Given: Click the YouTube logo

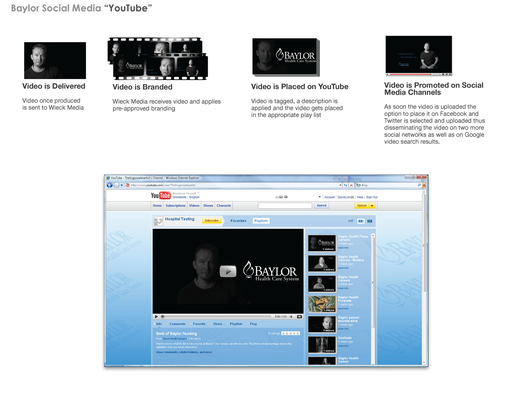Looking at the screenshot, I should coord(160,196).
